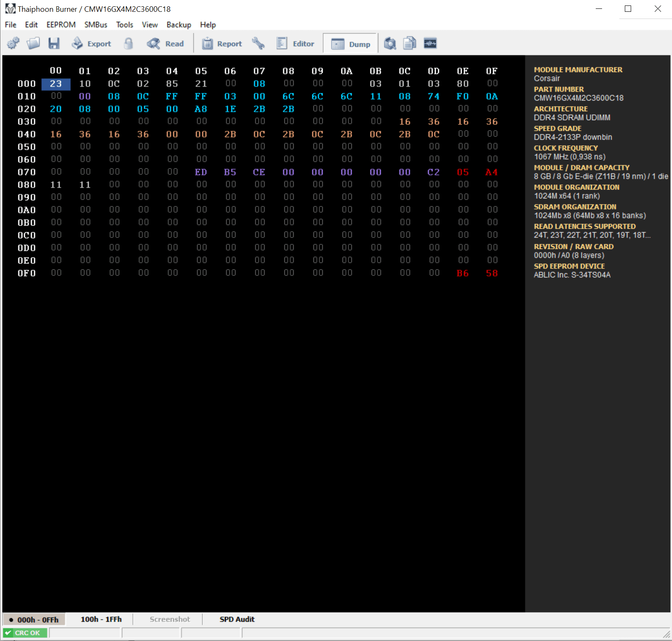Viewport: 672px width, 641px height.
Task: Click DDR4-2133P downbin speed grade
Action: click(x=573, y=137)
